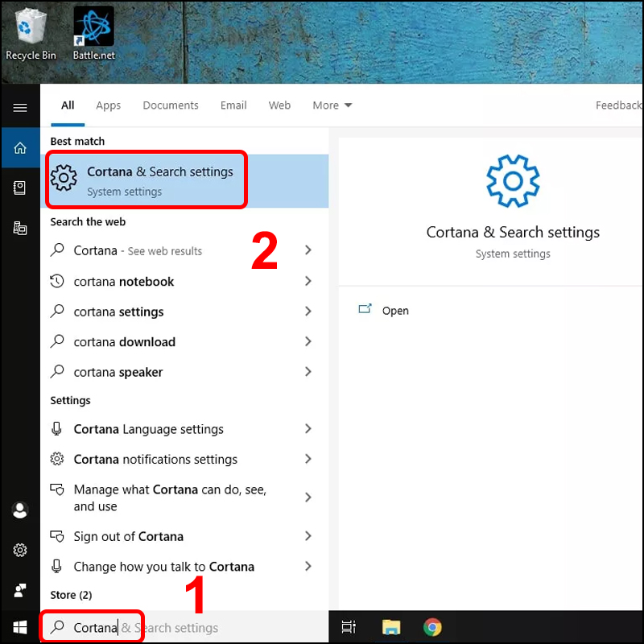The height and width of the screenshot is (644, 644).
Task: Expand arrow next to Change how you talk
Action: [x=308, y=567]
